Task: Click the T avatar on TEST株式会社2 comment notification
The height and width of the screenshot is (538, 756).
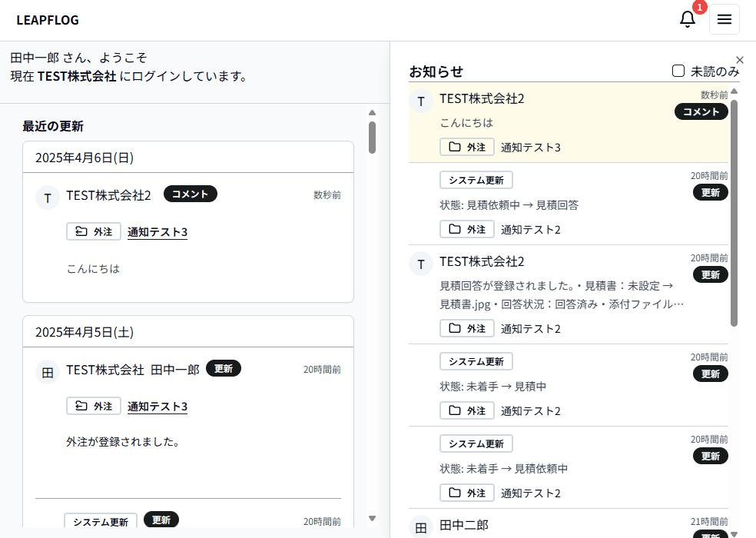Action: click(421, 101)
